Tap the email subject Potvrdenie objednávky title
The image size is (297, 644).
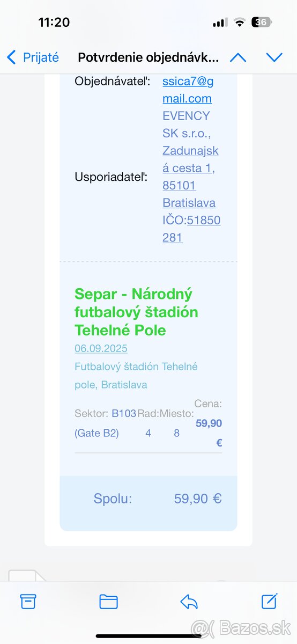[148, 57]
